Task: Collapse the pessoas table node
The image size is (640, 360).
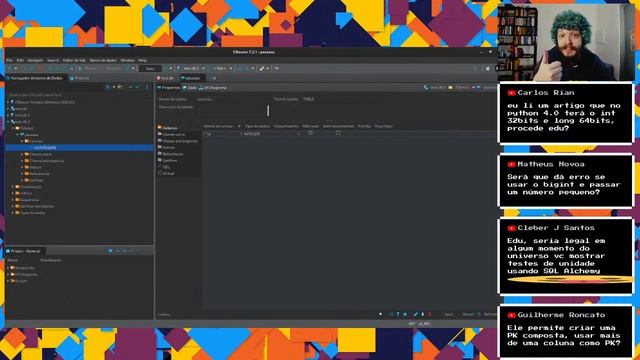Action: tap(18, 135)
